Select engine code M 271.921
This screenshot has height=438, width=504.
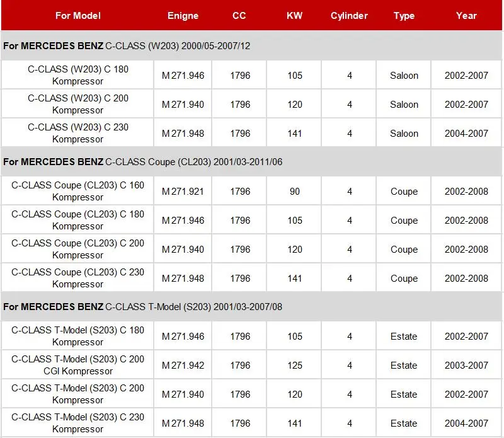[183, 192]
